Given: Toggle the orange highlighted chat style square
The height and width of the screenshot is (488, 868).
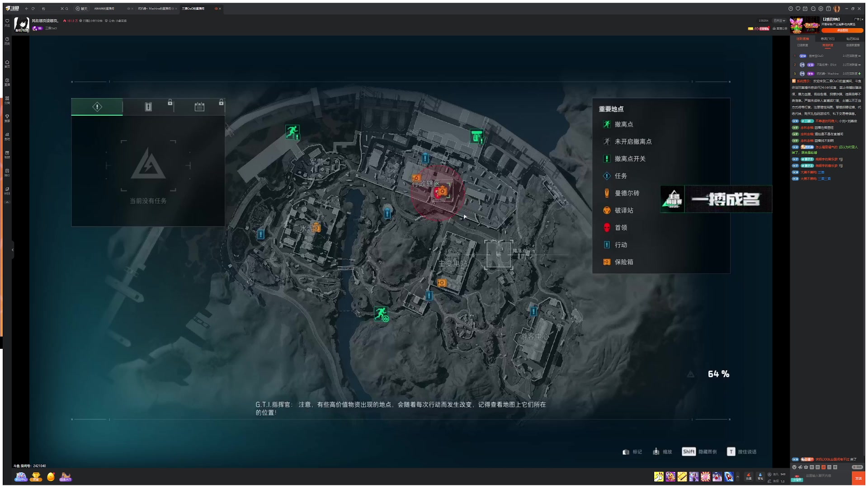Looking at the screenshot, I should tap(823, 467).
